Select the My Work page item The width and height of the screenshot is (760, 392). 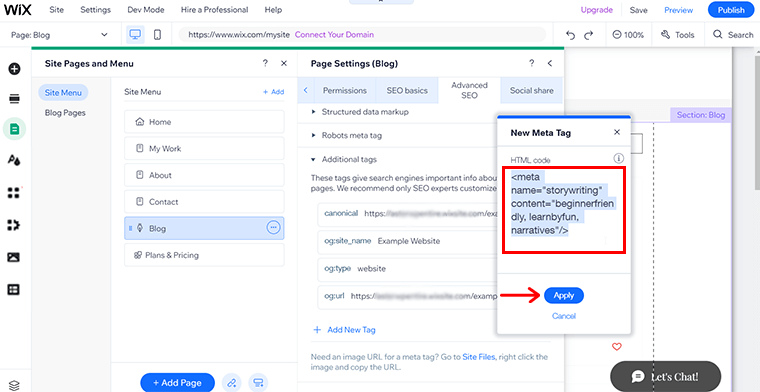pos(204,148)
